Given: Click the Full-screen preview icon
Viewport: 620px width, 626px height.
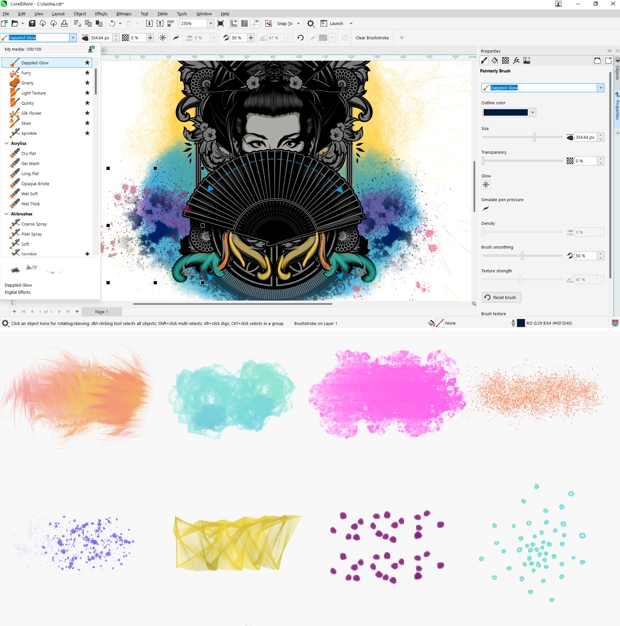Looking at the screenshot, I should coord(220,24).
